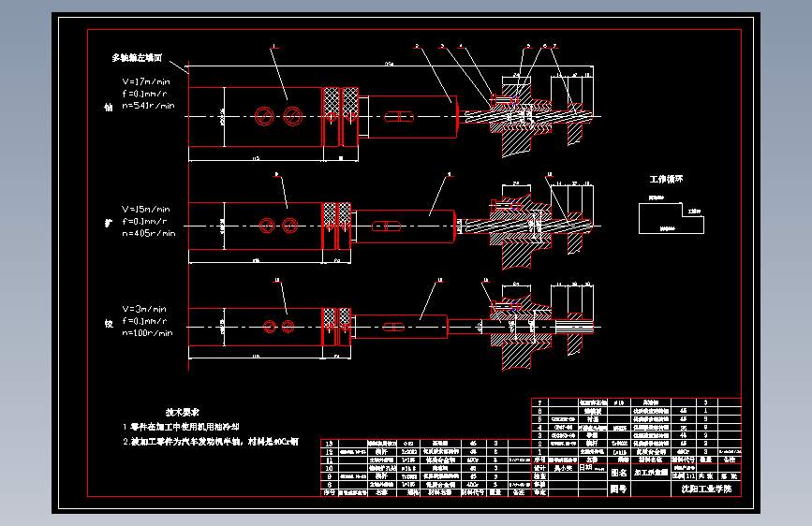Click the '工作循环' diagram title

point(667,179)
